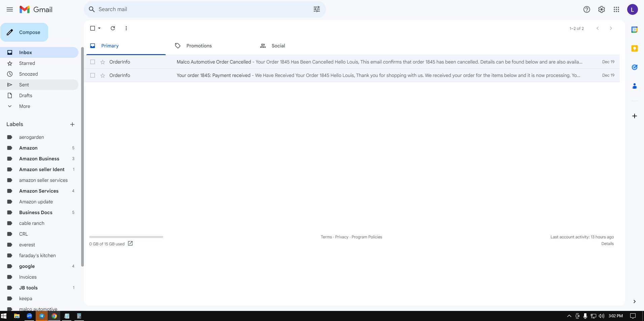Open Chrome from the taskbar
This screenshot has height=321, width=644.
tap(54, 316)
